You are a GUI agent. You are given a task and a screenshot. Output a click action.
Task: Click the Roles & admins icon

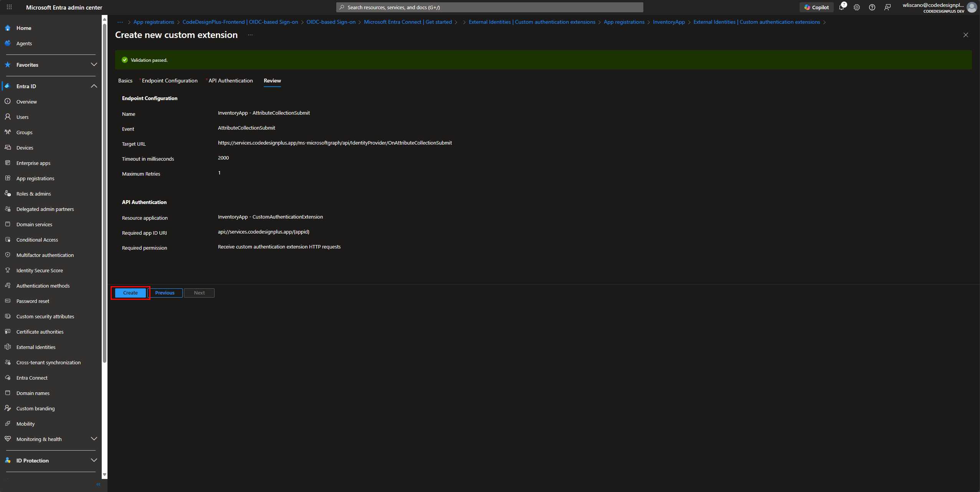(8, 193)
